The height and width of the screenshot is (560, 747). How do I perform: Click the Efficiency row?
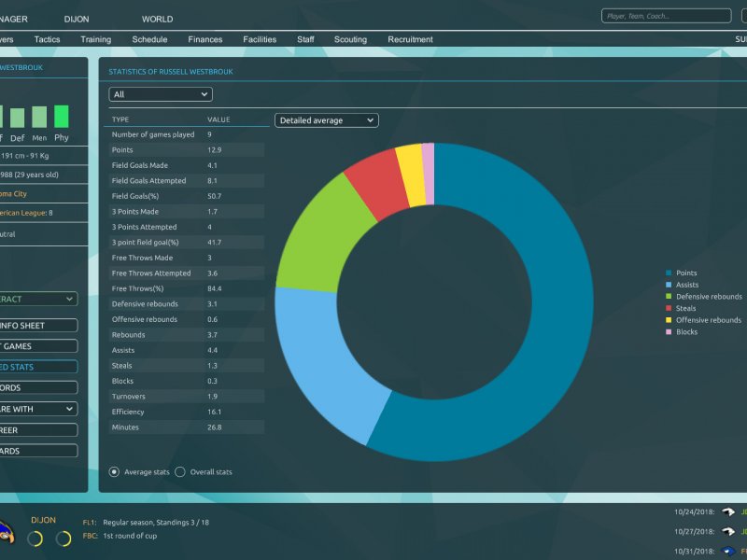[x=187, y=412]
